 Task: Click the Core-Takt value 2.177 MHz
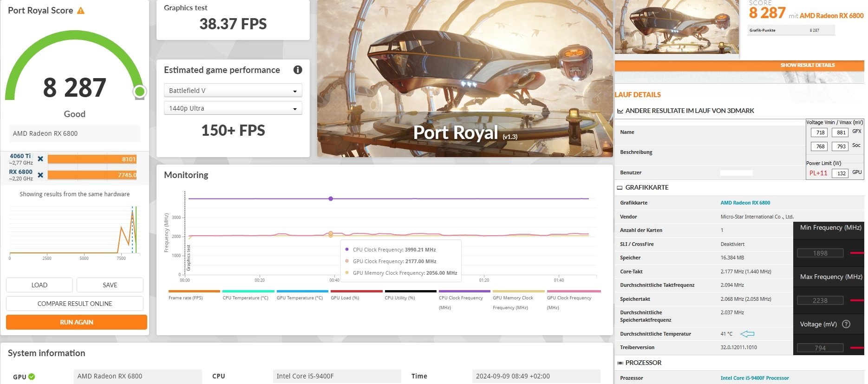[746, 271]
